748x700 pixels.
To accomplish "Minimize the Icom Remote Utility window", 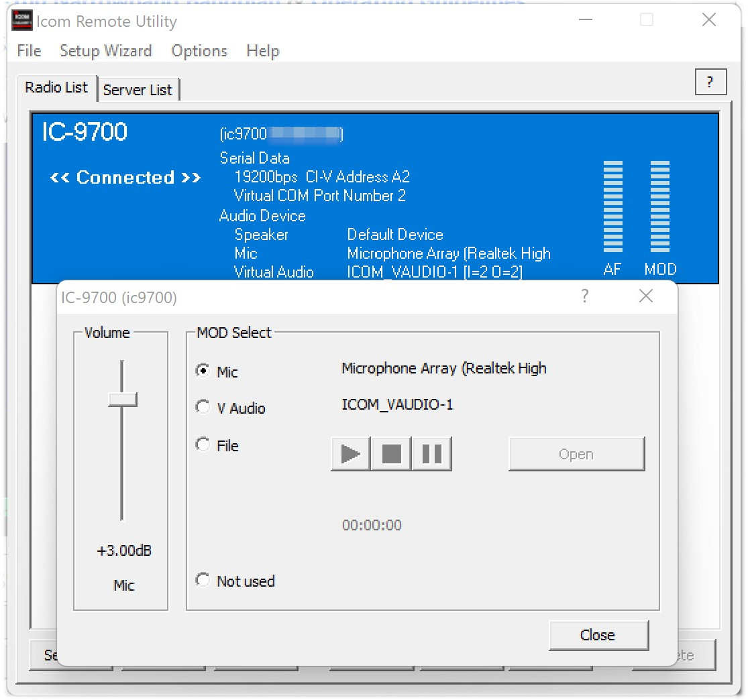I will pos(586,20).
